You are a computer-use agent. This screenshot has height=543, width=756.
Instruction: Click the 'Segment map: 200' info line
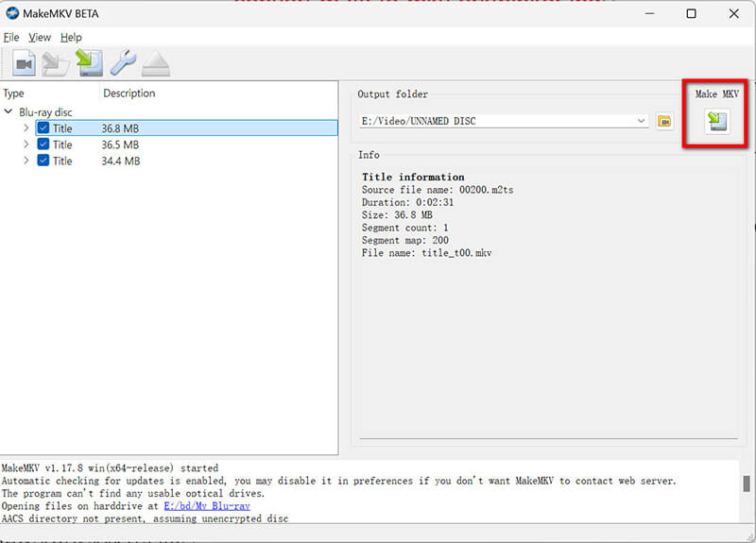coord(405,240)
